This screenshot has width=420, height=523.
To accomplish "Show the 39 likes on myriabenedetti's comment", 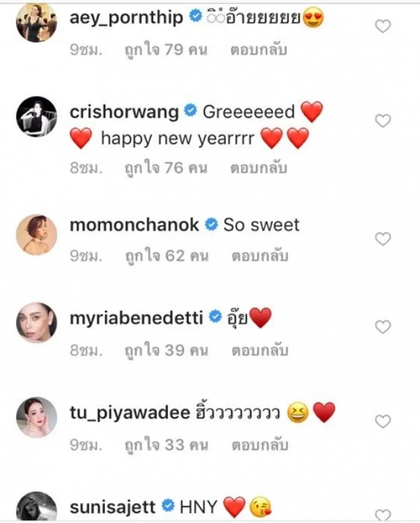I will pyautogui.click(x=167, y=350).
